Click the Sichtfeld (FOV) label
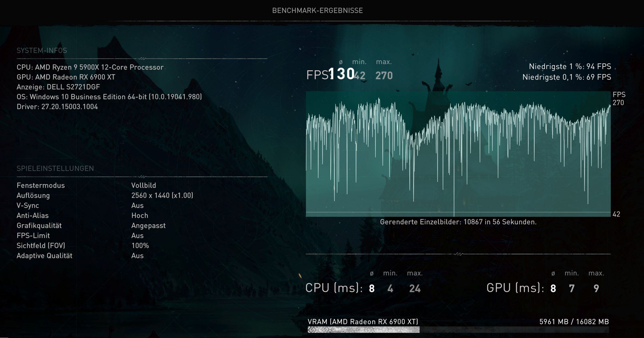The width and height of the screenshot is (644, 338). [41, 246]
